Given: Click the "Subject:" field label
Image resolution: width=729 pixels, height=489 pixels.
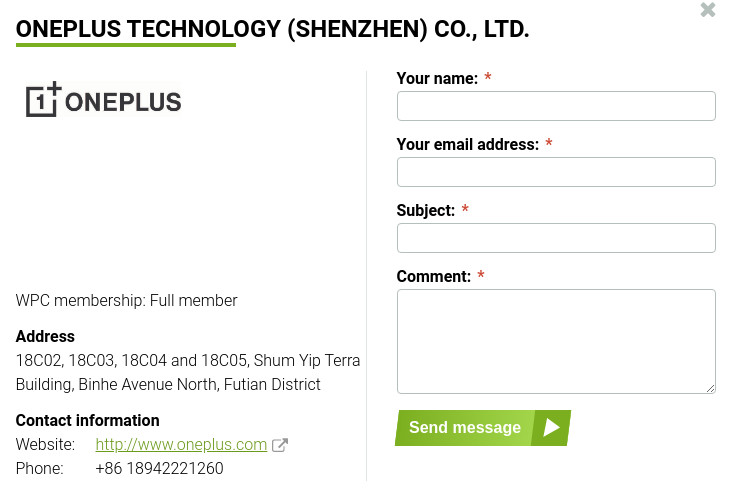Looking at the screenshot, I should point(425,211).
